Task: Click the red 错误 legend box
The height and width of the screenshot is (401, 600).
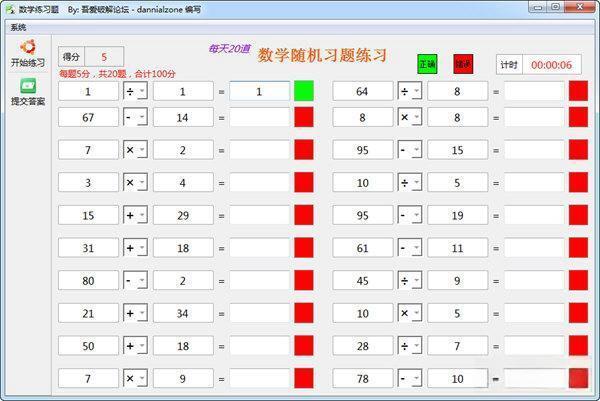Action: point(463,64)
